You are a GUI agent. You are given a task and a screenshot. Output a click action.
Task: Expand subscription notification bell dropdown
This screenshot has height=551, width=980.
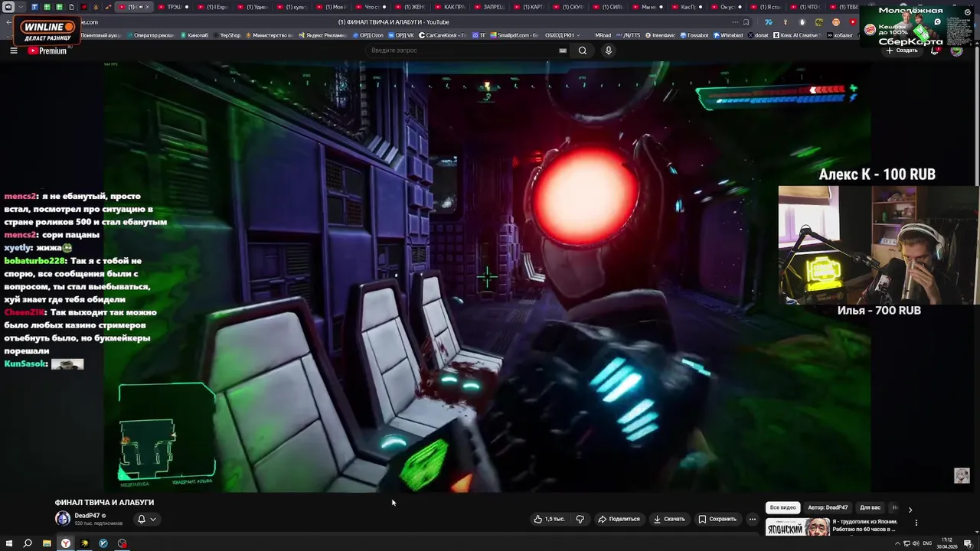(x=147, y=519)
